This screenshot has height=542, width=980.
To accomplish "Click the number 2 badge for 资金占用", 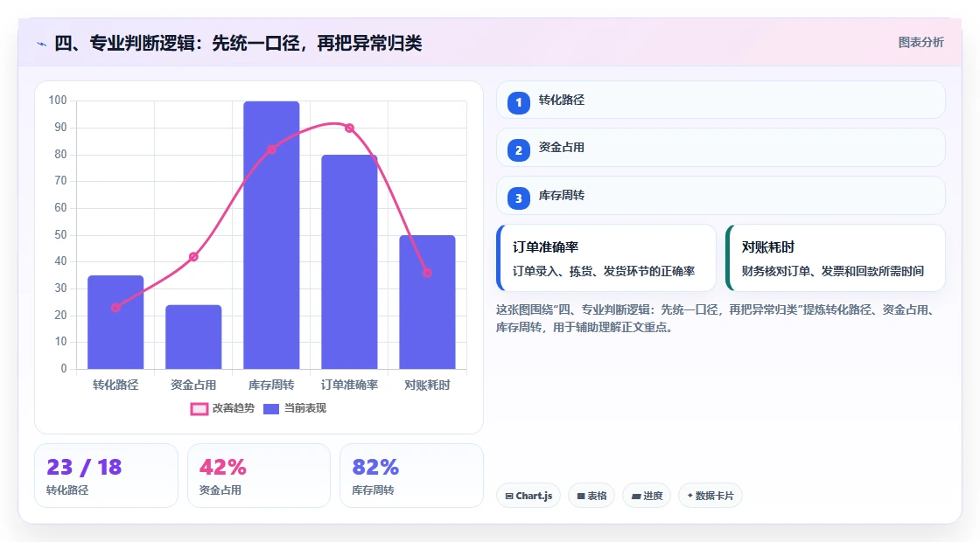I will point(518,150).
